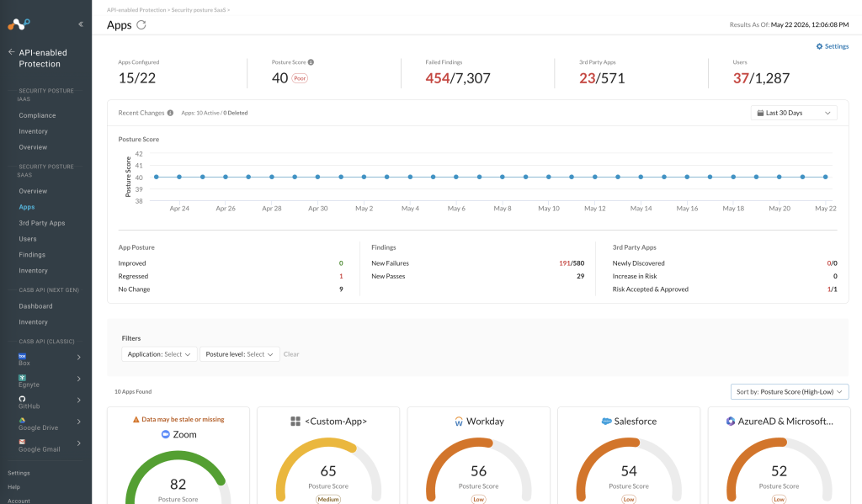The height and width of the screenshot is (504, 862).
Task: Click the Zoom app icon on card
Action: coord(166,434)
